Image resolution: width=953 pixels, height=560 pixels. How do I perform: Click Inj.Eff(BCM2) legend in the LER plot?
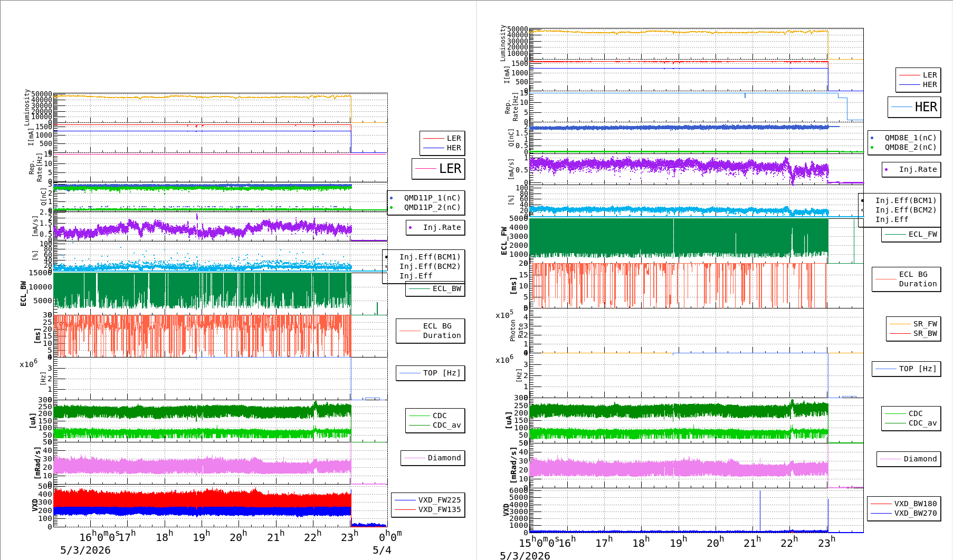click(x=430, y=266)
